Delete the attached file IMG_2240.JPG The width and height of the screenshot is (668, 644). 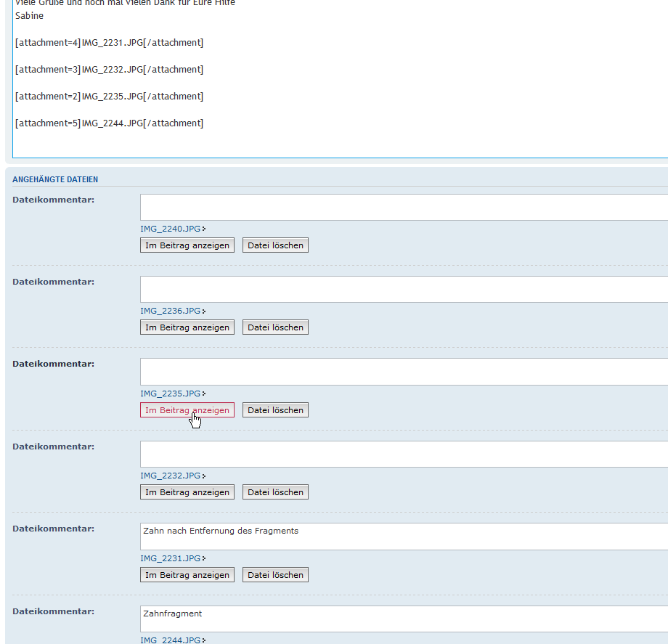point(275,245)
